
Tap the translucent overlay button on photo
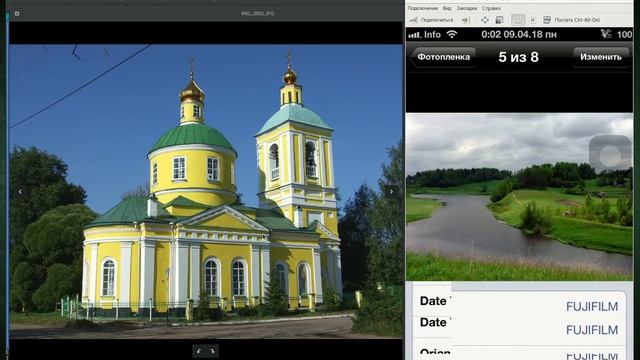click(611, 155)
